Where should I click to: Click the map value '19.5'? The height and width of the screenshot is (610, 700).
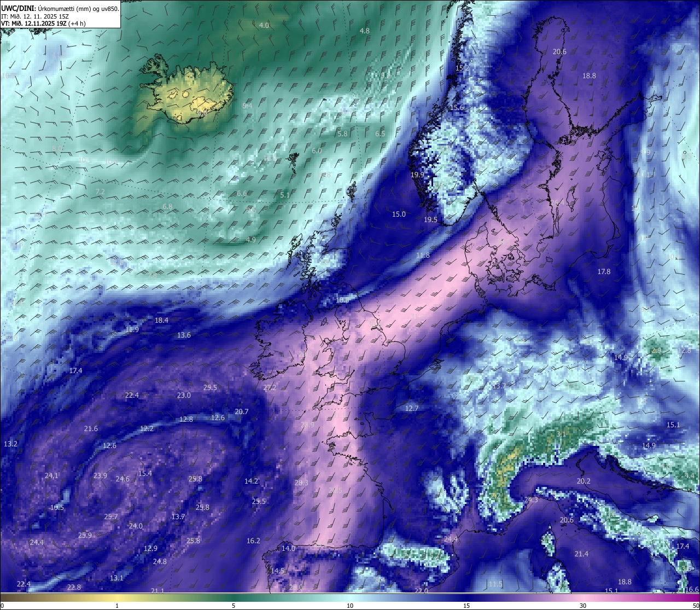[431, 220]
